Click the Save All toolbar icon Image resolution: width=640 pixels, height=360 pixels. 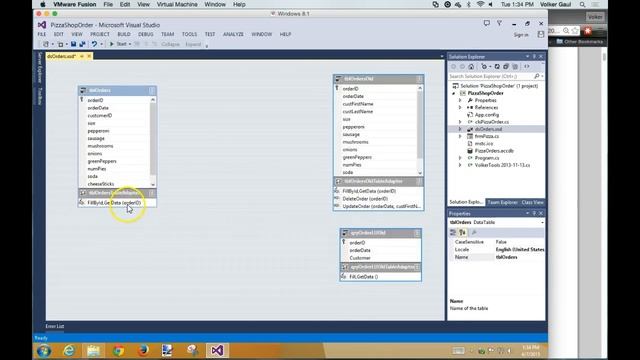coord(82,44)
